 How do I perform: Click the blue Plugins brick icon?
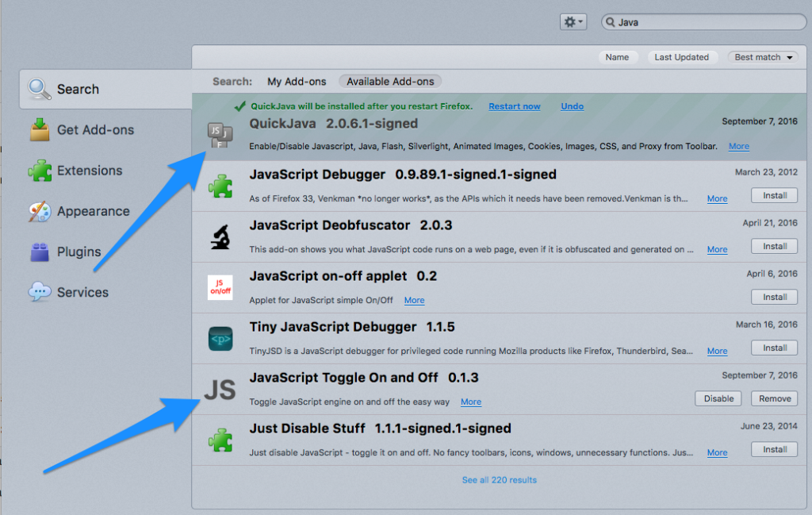click(40, 252)
